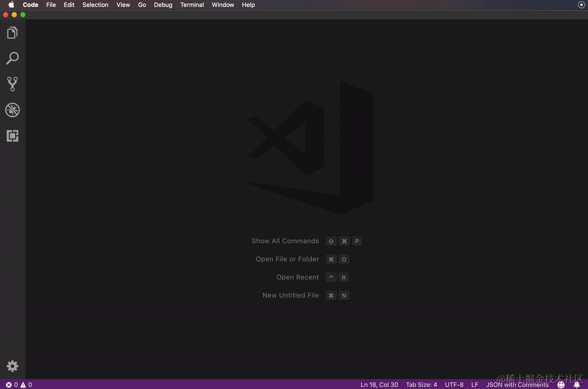588x389 pixels.
Task: Open the Source Control branch icon
Action: (x=13, y=84)
